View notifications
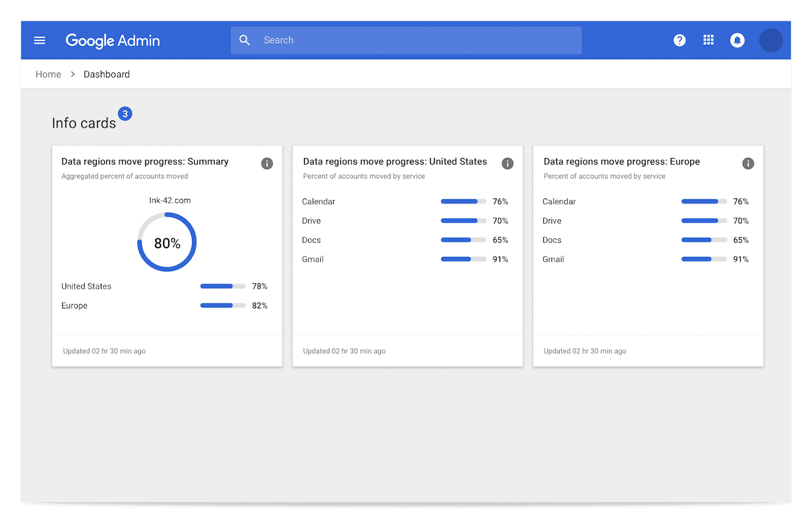The height and width of the screenshot is (523, 812). pos(737,40)
